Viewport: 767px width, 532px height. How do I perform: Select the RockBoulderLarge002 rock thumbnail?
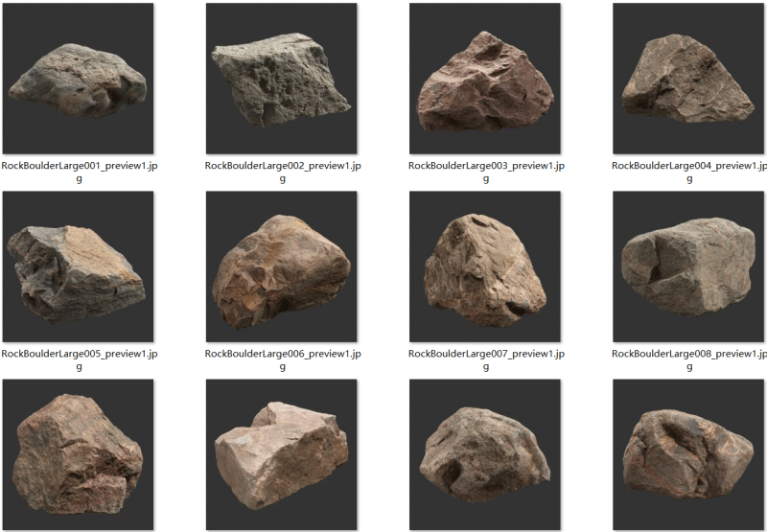[x=281, y=79]
